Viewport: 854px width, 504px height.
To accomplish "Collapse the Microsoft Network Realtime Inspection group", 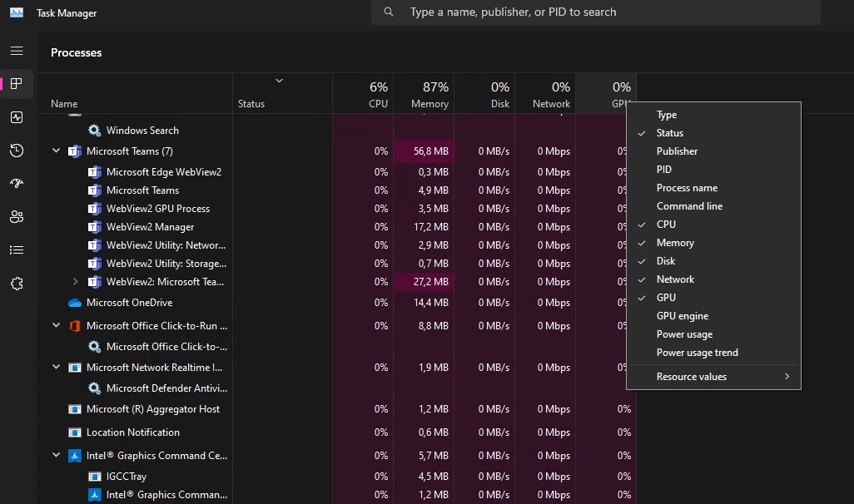I will (x=56, y=368).
